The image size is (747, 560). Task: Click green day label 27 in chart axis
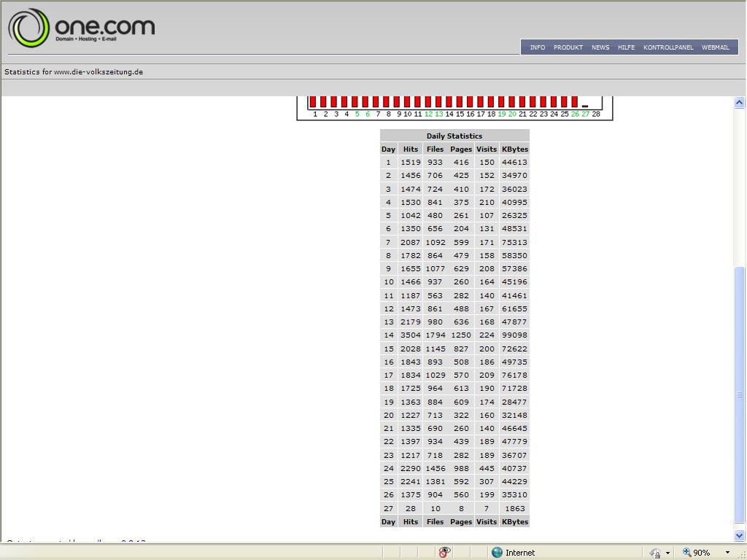click(x=586, y=114)
